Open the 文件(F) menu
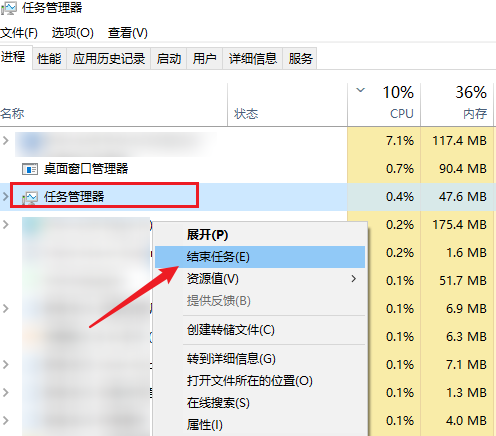The height and width of the screenshot is (436, 496). (x=19, y=33)
